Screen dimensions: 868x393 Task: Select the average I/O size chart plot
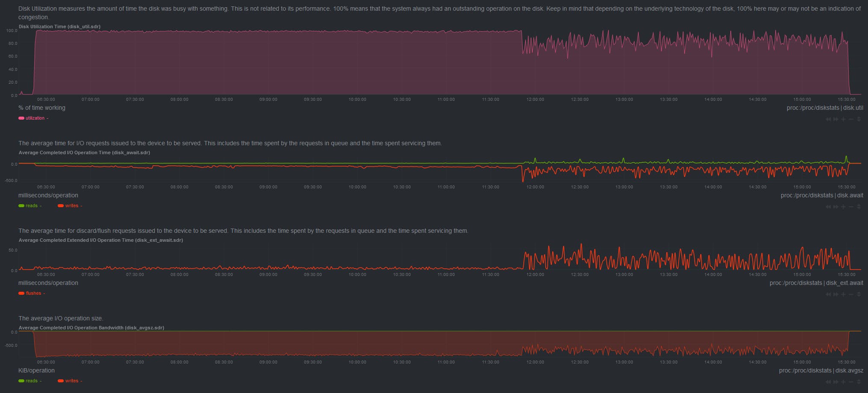(440, 344)
